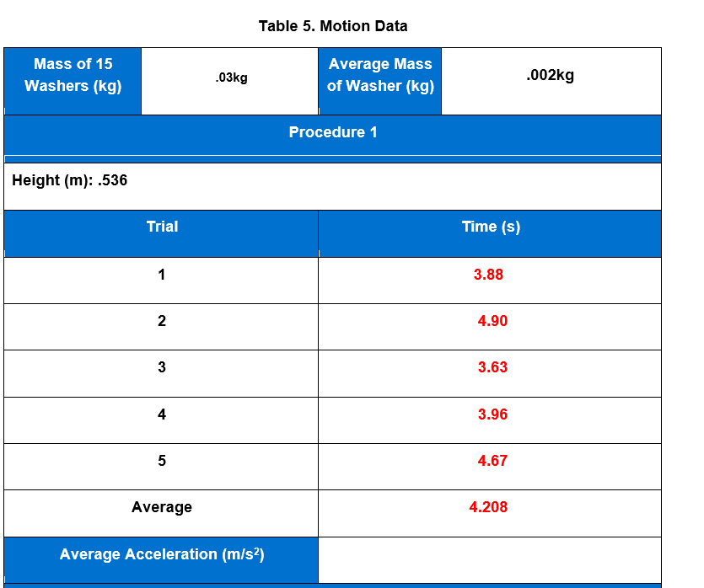The width and height of the screenshot is (704, 588).
Task: Select the Average row label
Action: [160, 507]
